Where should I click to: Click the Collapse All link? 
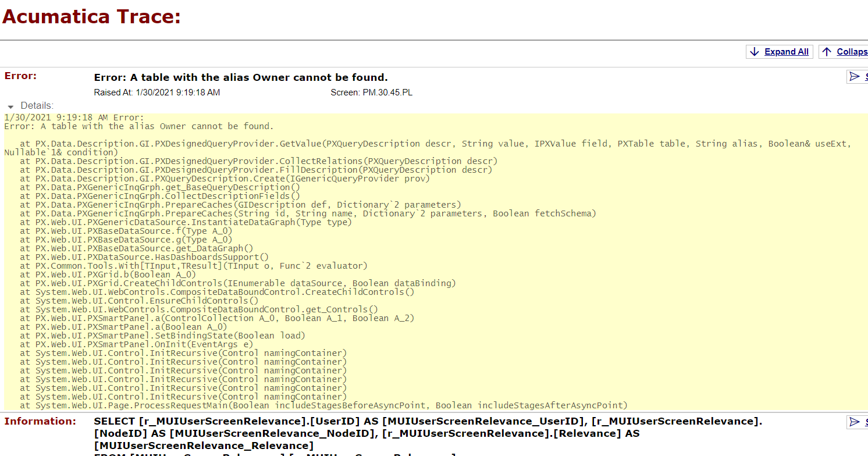click(852, 52)
